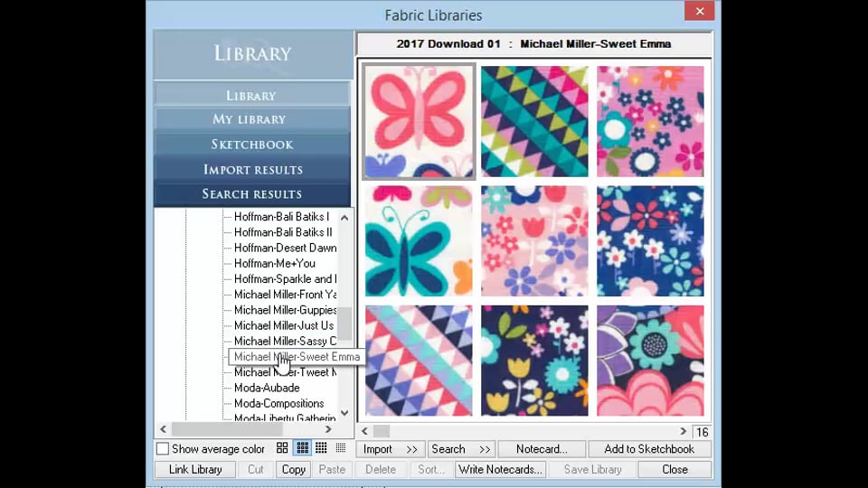Screen dimensions: 868x488
Task: Select Moda-Compositions in tree
Action: 279,403
